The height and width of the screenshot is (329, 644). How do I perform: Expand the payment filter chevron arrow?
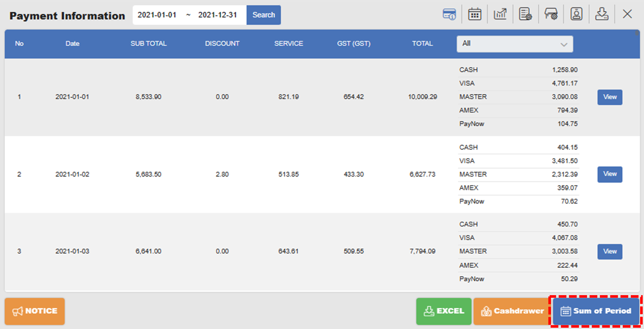pyautogui.click(x=563, y=44)
